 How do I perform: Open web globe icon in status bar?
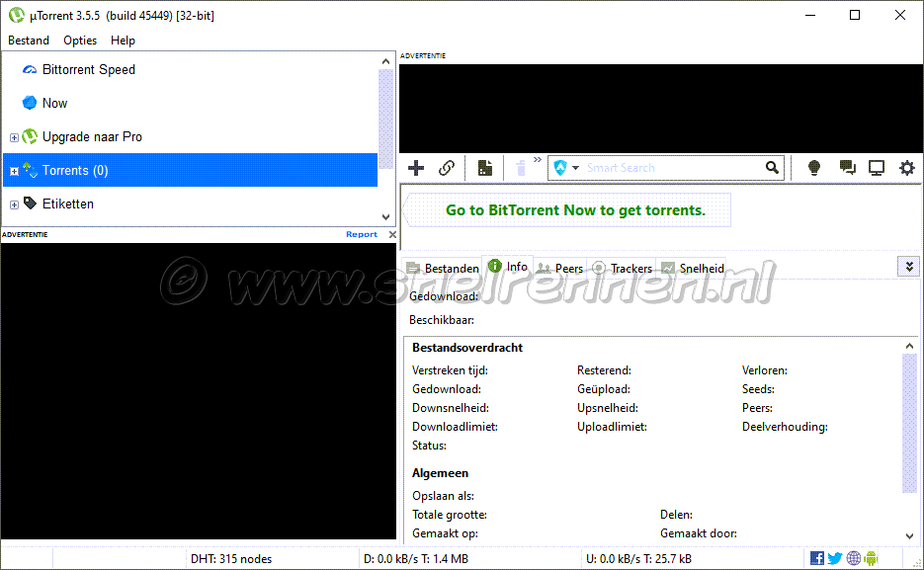click(853, 558)
